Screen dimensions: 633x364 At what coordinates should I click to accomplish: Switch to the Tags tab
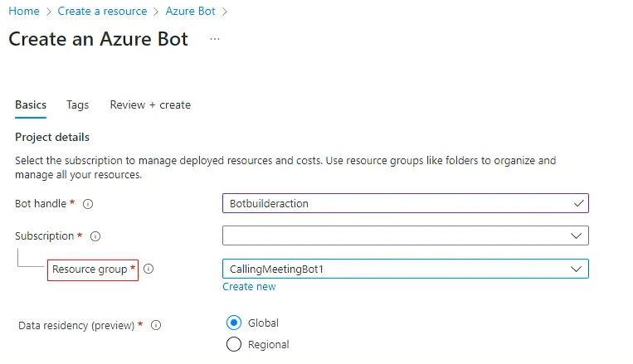click(77, 105)
